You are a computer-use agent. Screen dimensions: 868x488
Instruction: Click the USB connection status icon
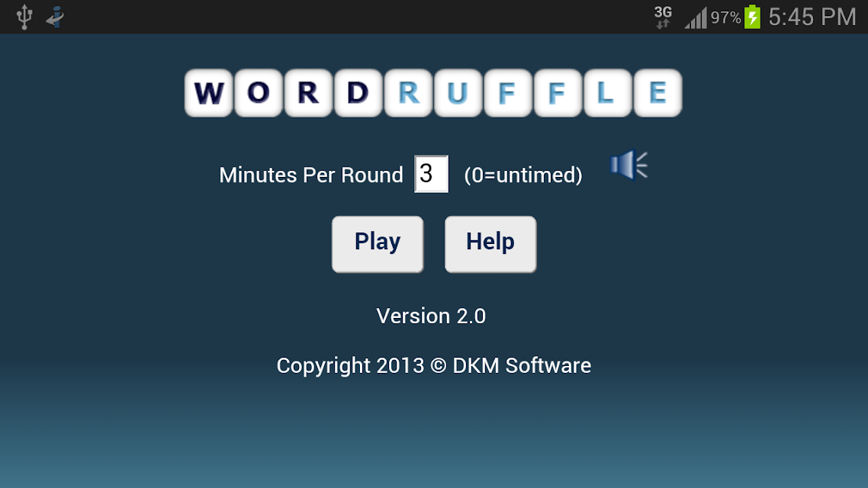24,17
